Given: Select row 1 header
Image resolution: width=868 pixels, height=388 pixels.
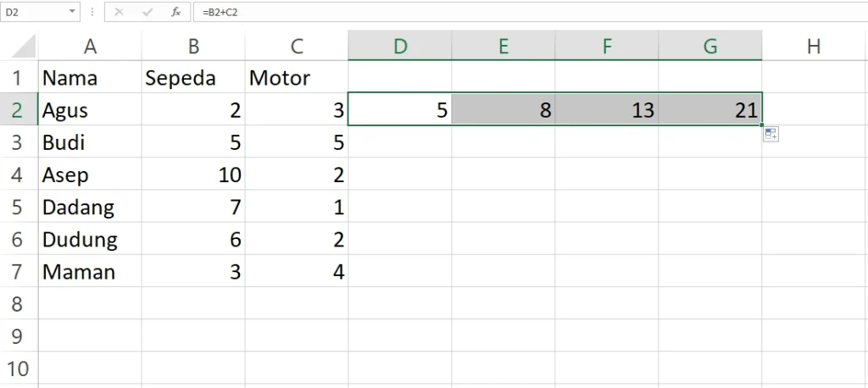Looking at the screenshot, I should [x=19, y=77].
